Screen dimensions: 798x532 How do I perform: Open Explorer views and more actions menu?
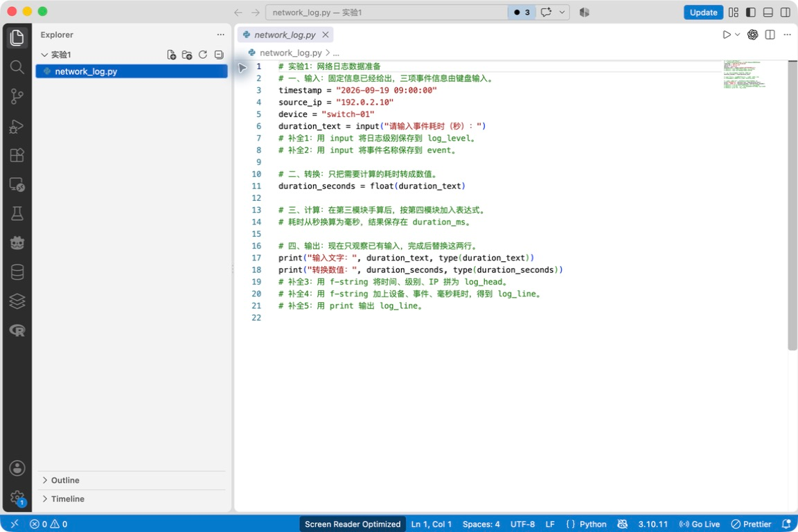click(220, 35)
